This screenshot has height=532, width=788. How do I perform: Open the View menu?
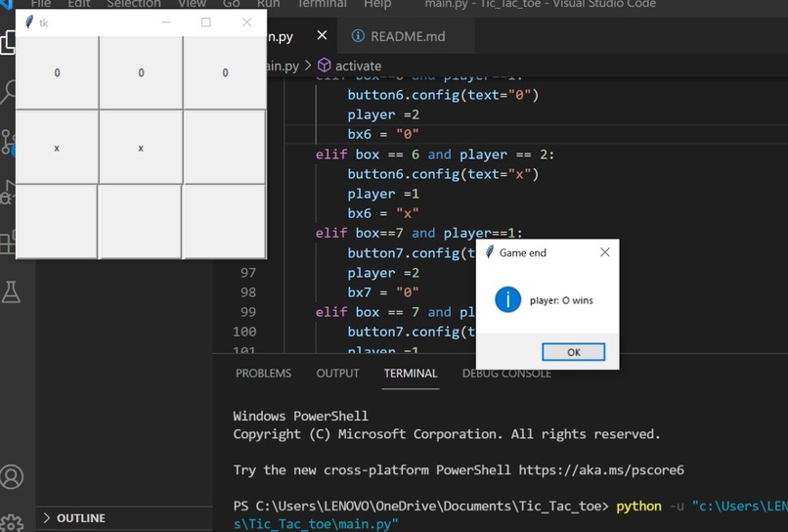point(192,4)
